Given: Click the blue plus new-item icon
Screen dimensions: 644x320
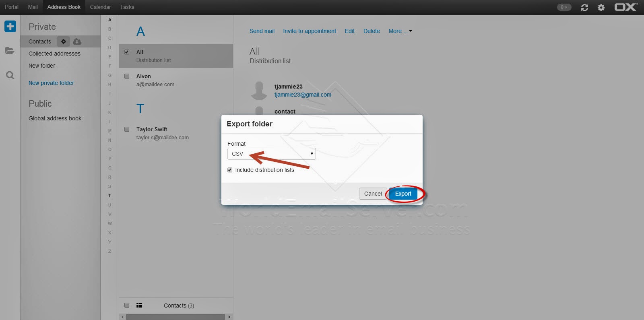Looking at the screenshot, I should [10, 27].
